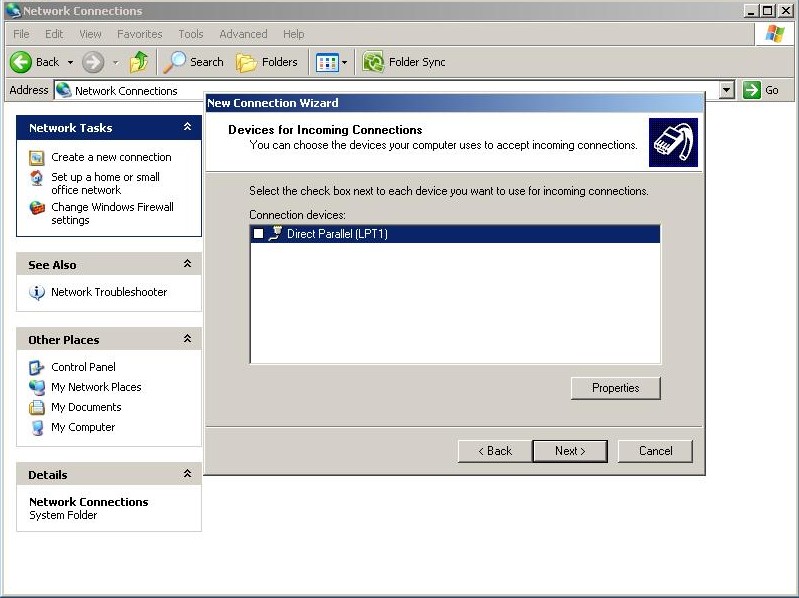Image resolution: width=799 pixels, height=598 pixels.
Task: Open the Forward history dropdown arrow
Action: point(116,63)
